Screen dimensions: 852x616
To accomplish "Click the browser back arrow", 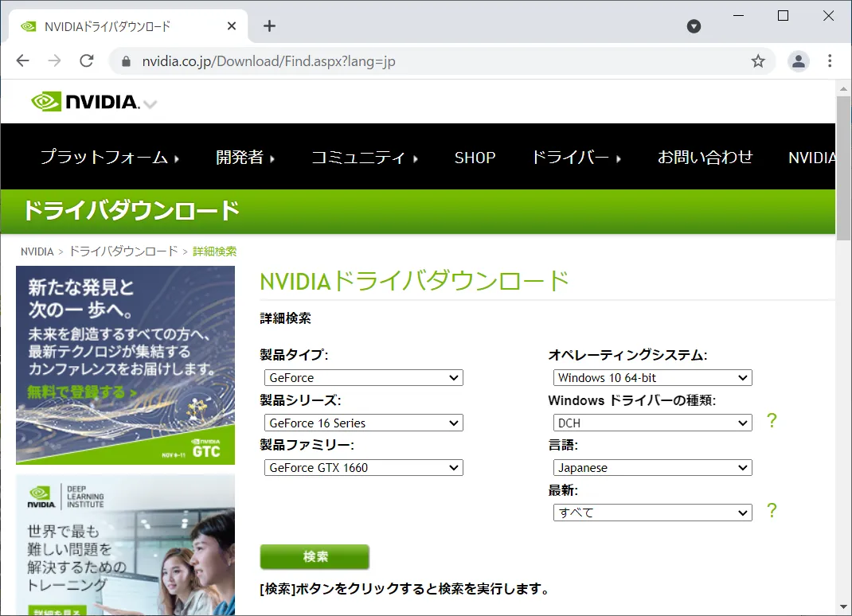I will (x=23, y=60).
